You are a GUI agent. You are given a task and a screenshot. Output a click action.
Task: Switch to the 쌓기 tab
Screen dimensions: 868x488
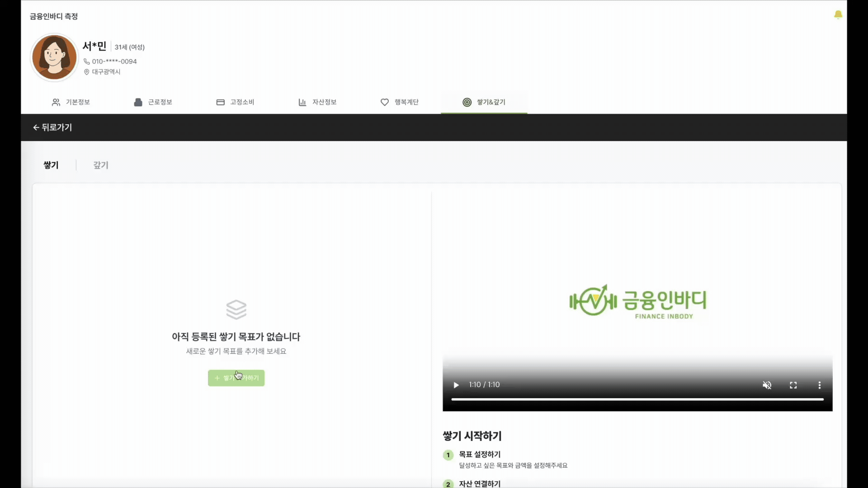point(51,165)
